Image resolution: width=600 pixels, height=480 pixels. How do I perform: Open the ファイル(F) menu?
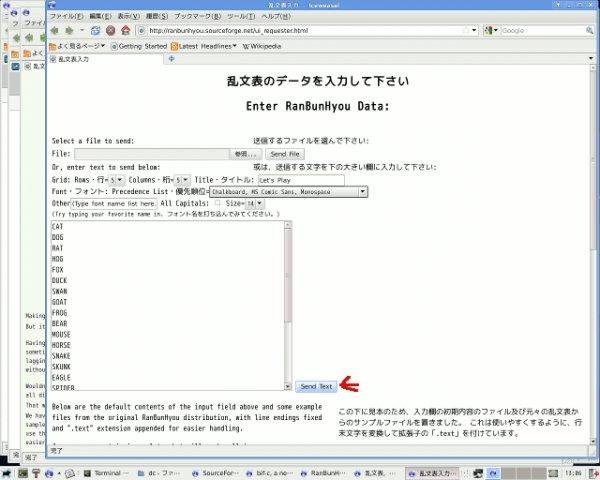67,16
